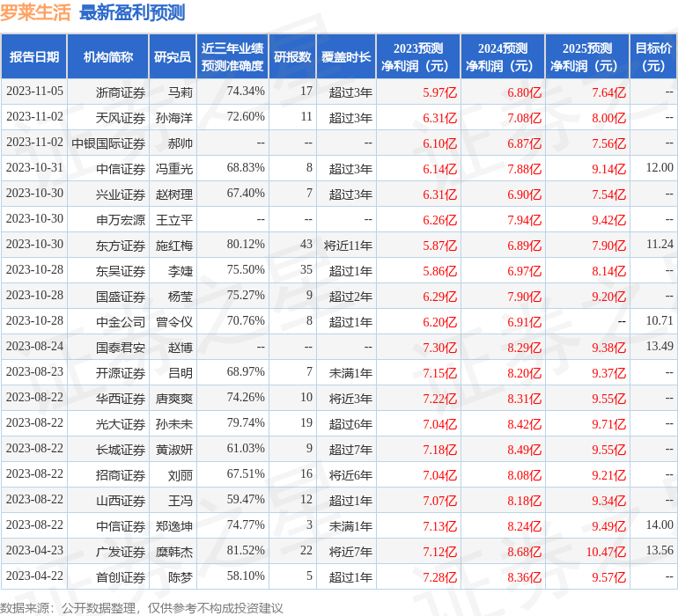Screen dimensions: 678x616
Task: Click researcher 孙海洋
Action: [x=174, y=118]
